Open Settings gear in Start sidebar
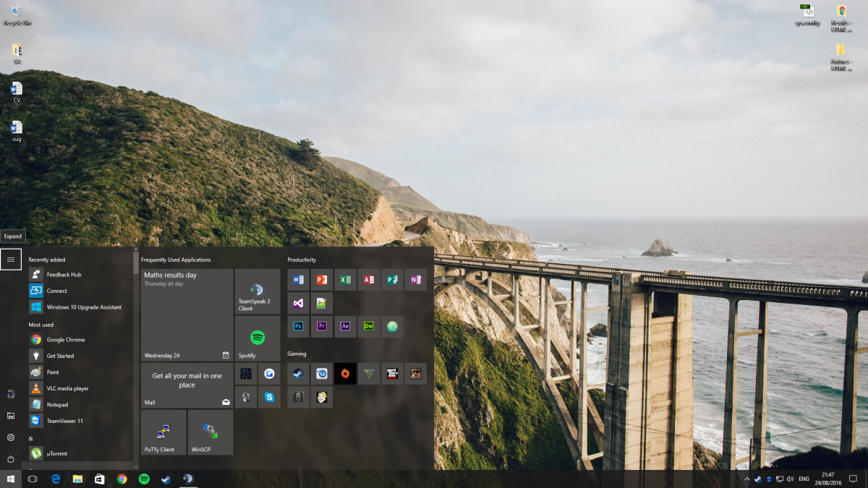 [11, 437]
